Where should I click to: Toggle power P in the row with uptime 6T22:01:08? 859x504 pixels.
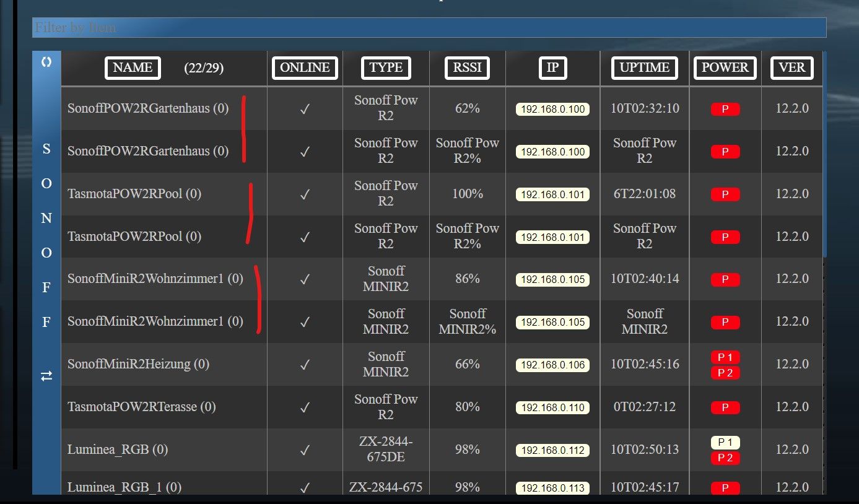pyautogui.click(x=725, y=195)
